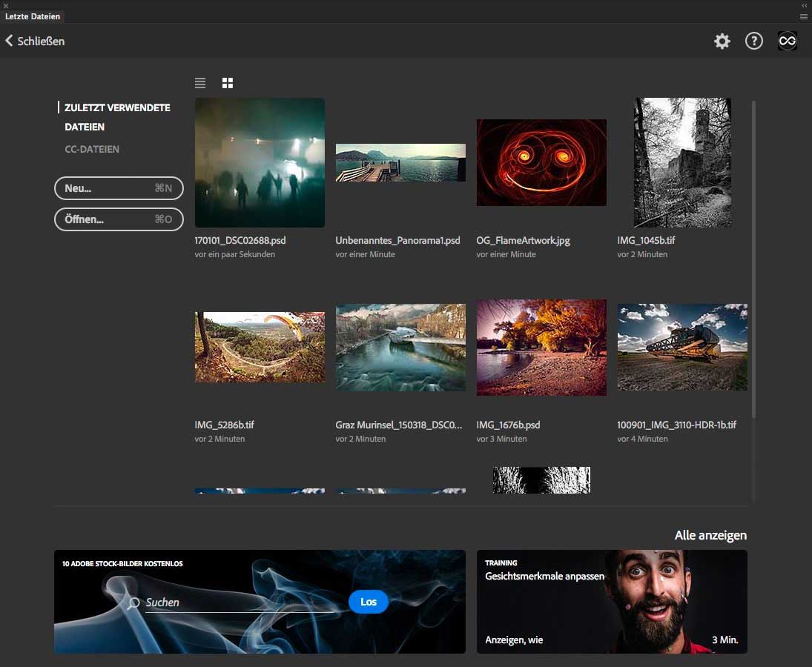Open the Gesichtsmerkmale anpassen training card
Screen dimensions: 812x667
[x=612, y=602]
